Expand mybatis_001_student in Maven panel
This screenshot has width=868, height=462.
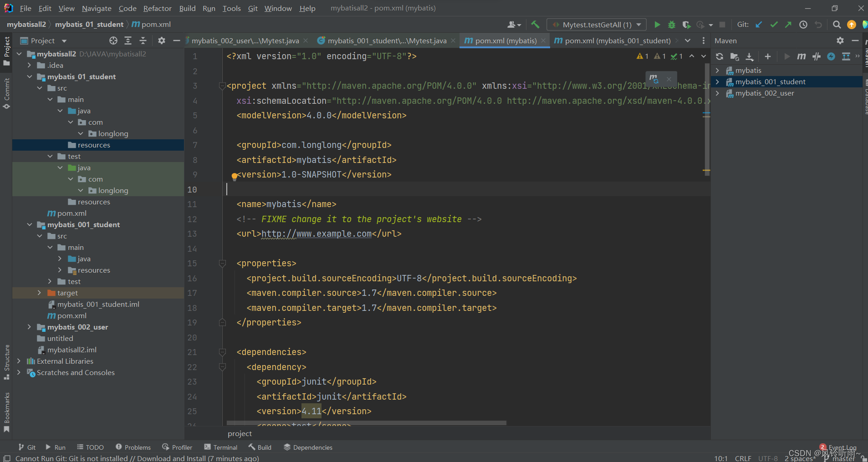pyautogui.click(x=718, y=81)
